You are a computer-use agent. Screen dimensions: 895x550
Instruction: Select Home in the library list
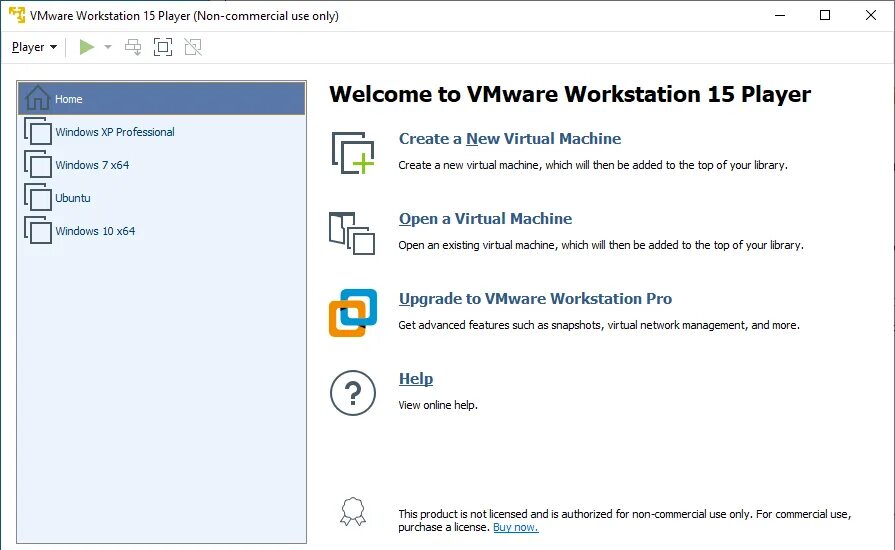point(162,99)
